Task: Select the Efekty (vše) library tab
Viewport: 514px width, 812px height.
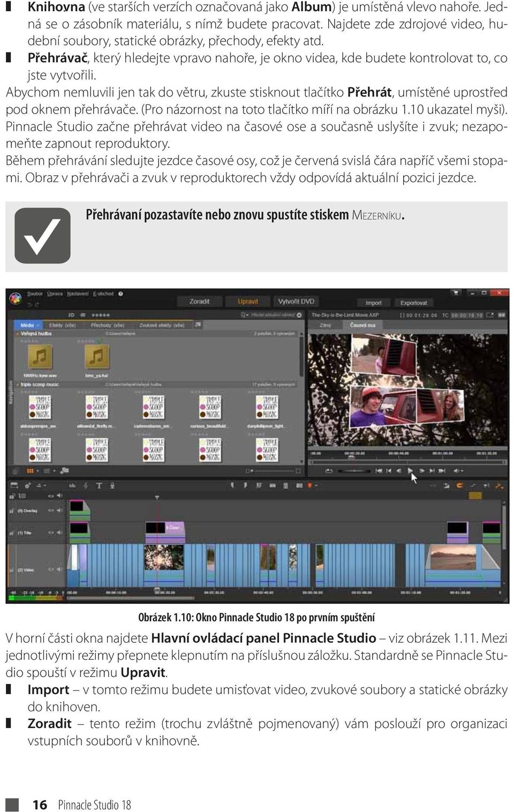Action: [x=63, y=325]
